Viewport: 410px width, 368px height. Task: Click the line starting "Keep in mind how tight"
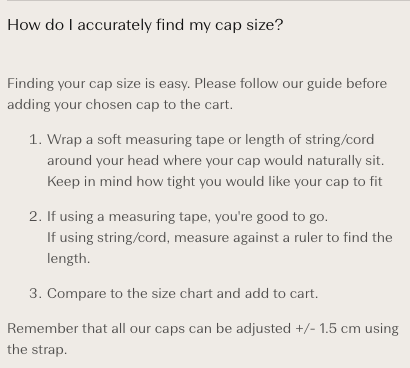coord(215,182)
